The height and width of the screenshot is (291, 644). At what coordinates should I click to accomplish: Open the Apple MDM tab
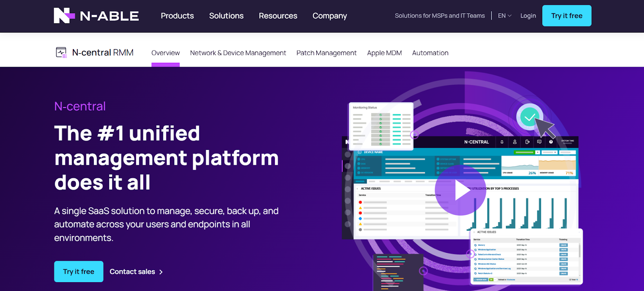click(384, 53)
